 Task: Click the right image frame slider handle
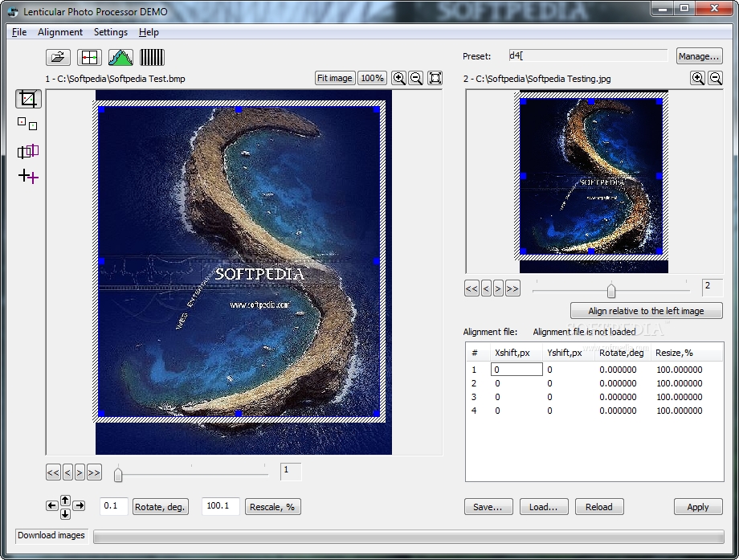coord(611,290)
